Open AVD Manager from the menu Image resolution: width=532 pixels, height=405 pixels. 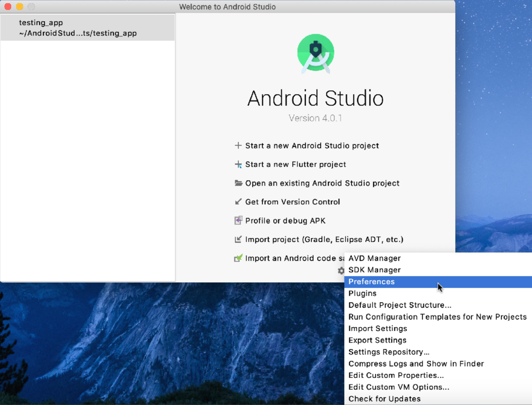click(x=438, y=258)
